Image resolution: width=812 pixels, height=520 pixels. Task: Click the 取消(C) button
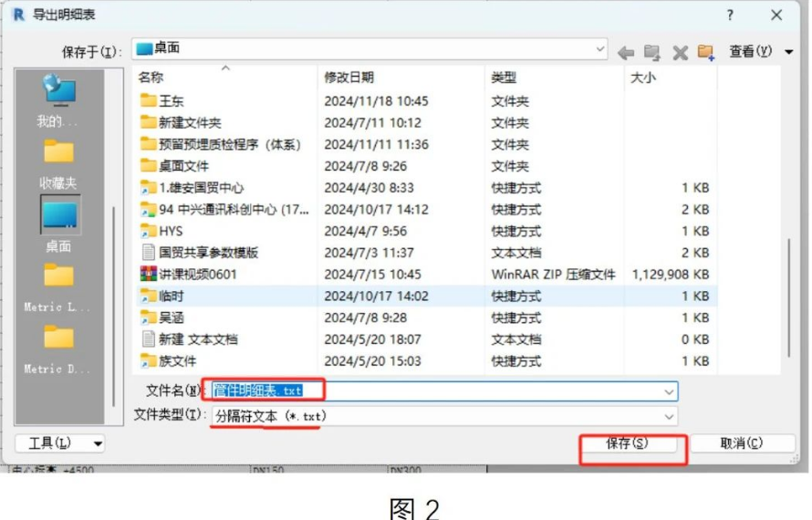[742, 443]
